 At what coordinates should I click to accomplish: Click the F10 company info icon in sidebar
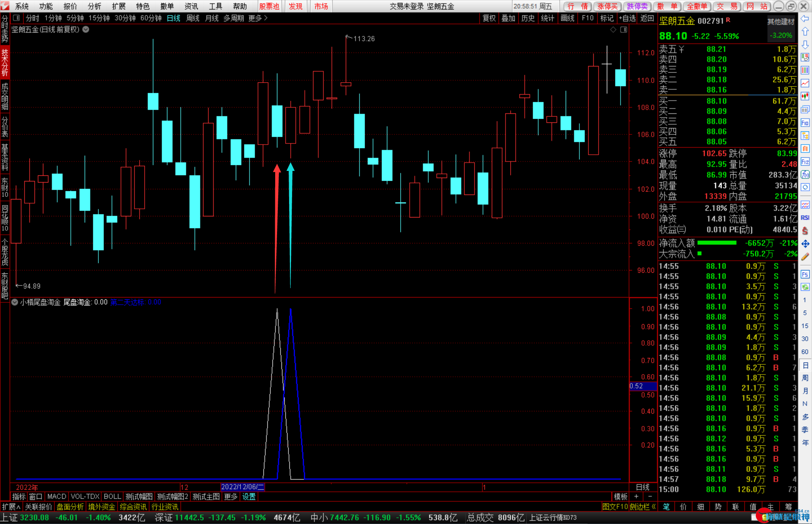coord(805,122)
